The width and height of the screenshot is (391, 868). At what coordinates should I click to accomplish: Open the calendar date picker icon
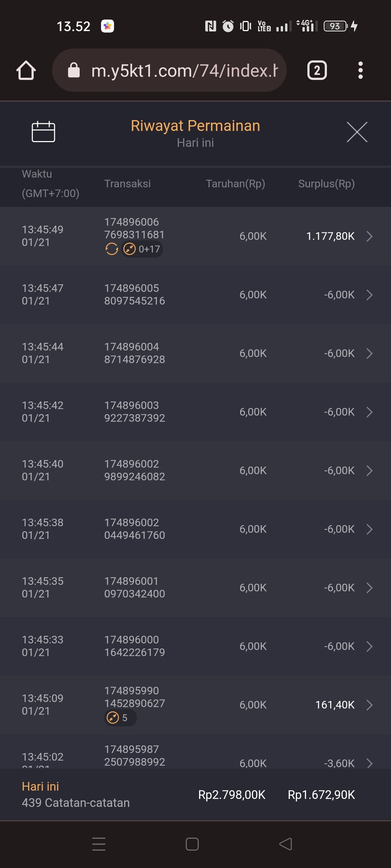(43, 132)
